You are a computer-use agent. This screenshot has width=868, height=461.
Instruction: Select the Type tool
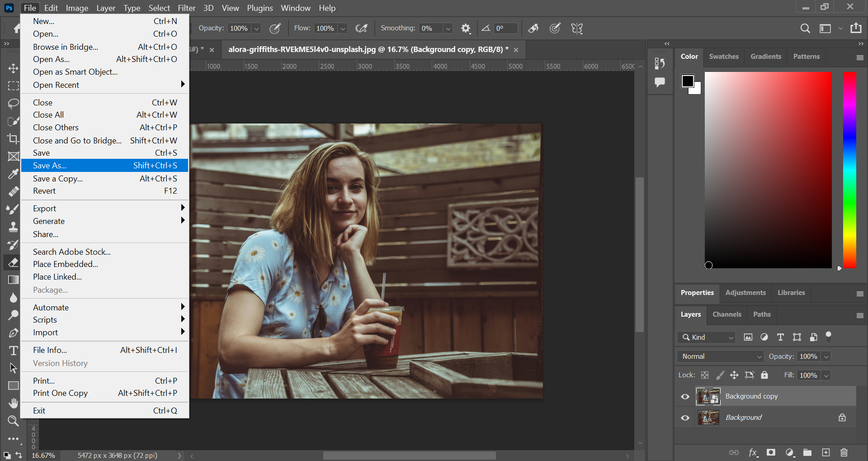coord(13,351)
